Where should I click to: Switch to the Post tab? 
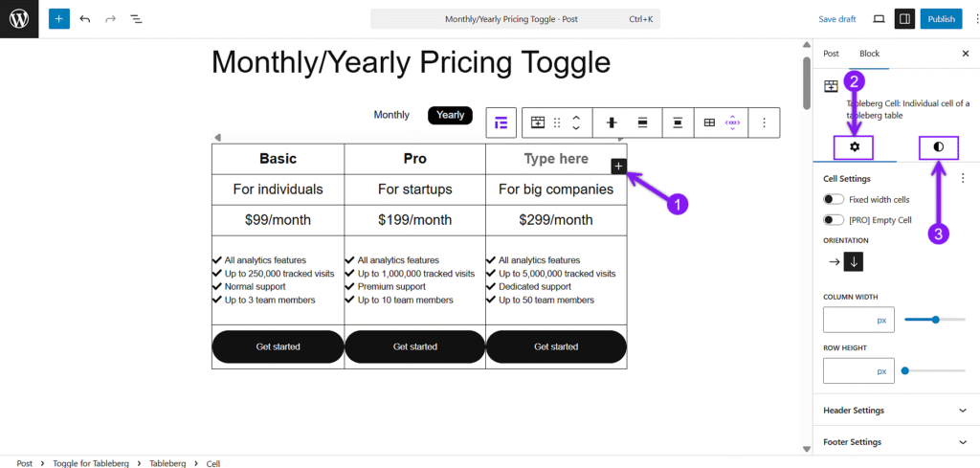tap(831, 54)
